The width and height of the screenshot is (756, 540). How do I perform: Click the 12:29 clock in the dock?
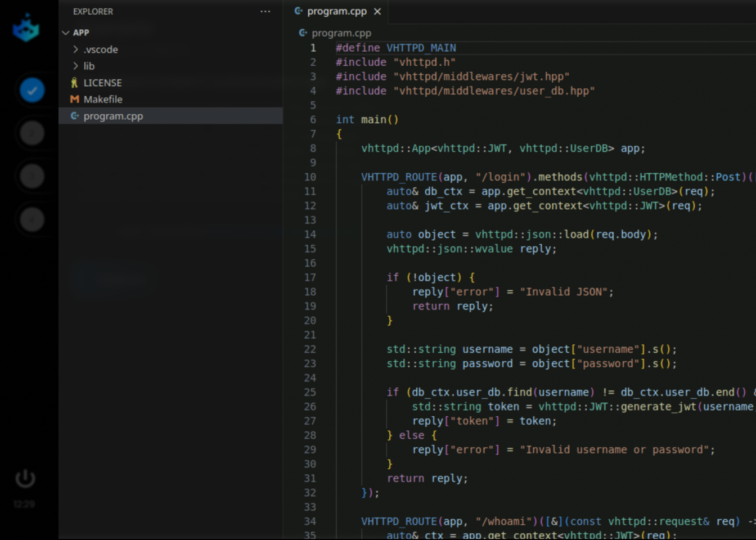pyautogui.click(x=24, y=505)
